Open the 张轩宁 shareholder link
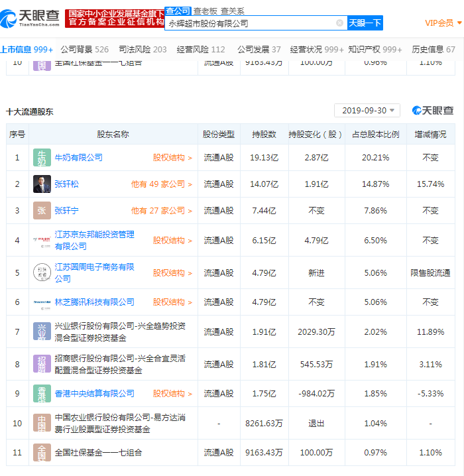 [x=66, y=210]
